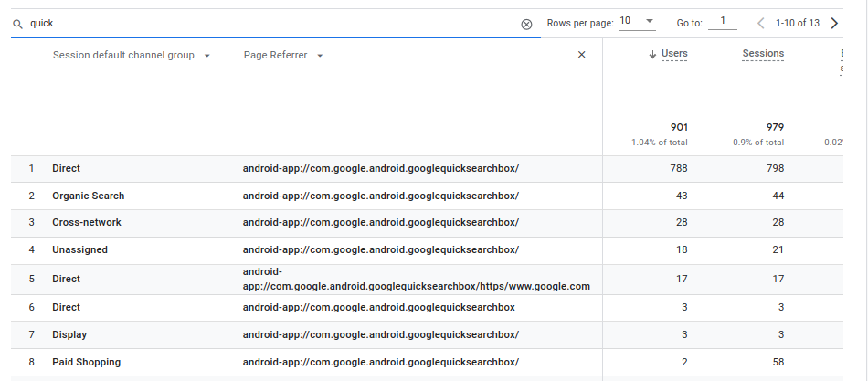Expand Session default channel group dropdown

point(207,56)
